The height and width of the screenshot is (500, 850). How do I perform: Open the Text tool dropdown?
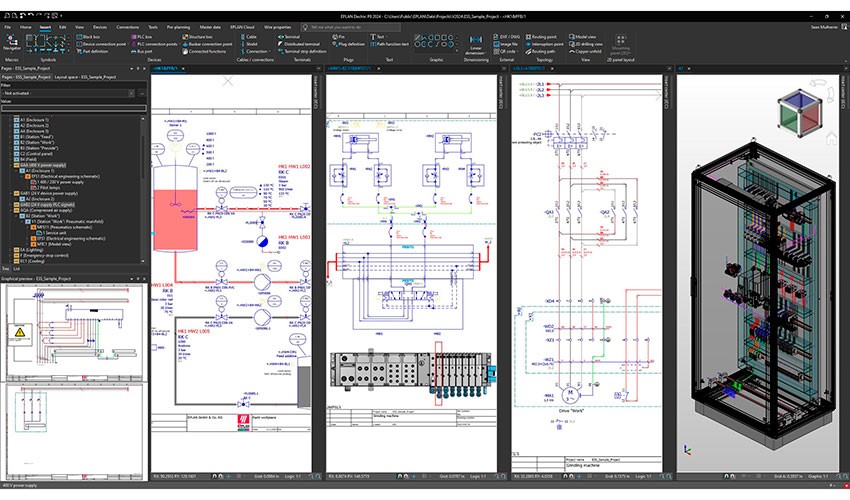[x=388, y=37]
